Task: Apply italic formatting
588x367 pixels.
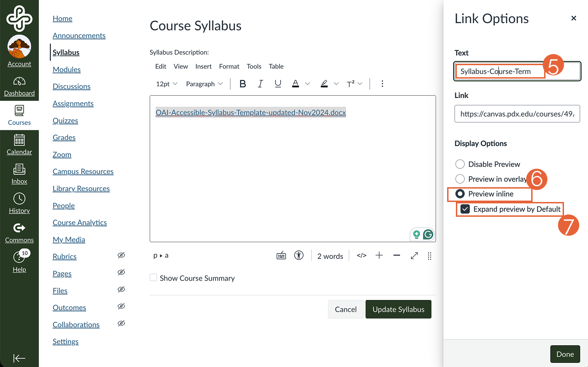Action: click(260, 84)
